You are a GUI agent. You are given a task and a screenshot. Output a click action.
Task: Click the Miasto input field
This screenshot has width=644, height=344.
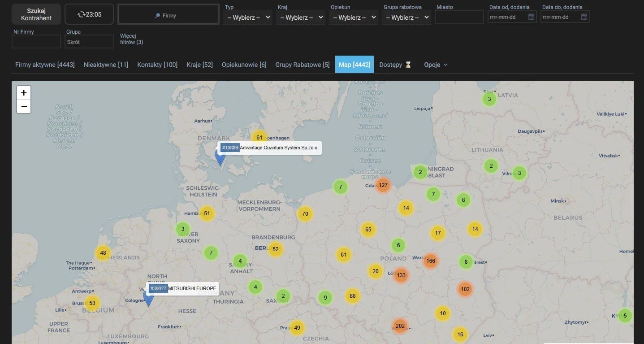[459, 17]
